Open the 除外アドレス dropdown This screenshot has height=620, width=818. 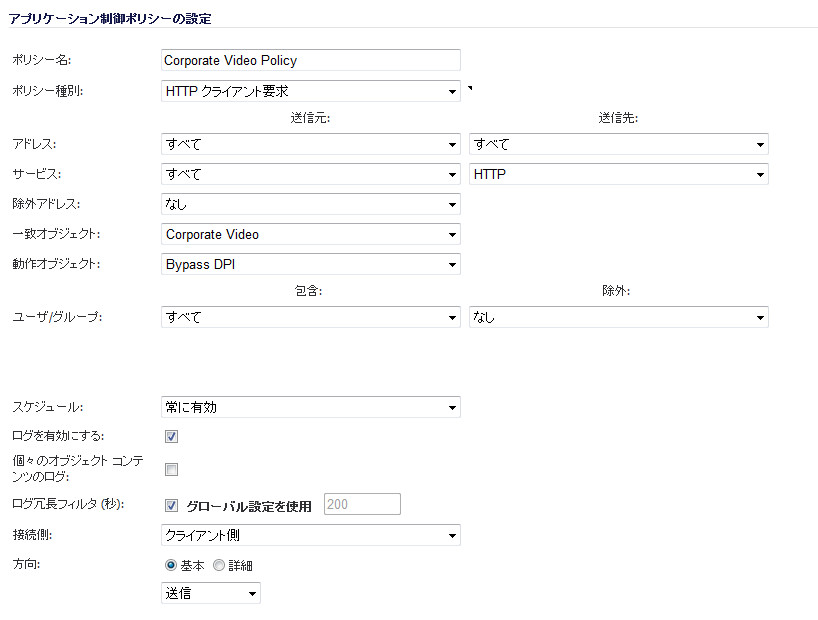tap(310, 204)
